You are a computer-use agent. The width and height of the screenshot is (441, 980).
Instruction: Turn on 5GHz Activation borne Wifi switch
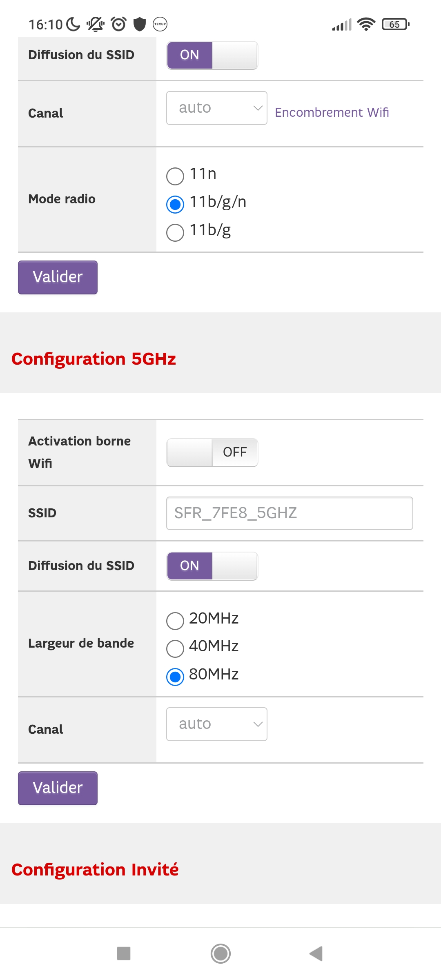click(x=212, y=452)
